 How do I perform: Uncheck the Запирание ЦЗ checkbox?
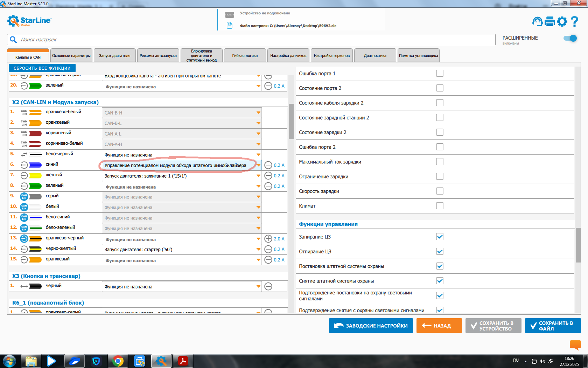(440, 237)
